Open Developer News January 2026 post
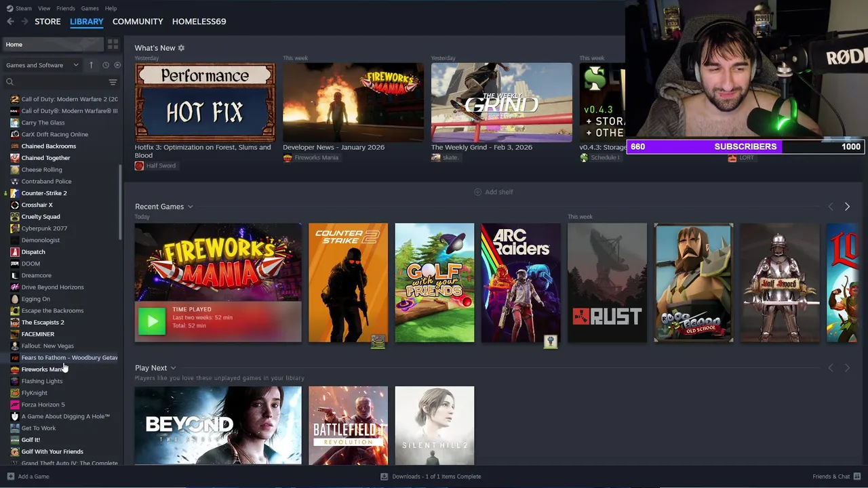 [x=353, y=102]
